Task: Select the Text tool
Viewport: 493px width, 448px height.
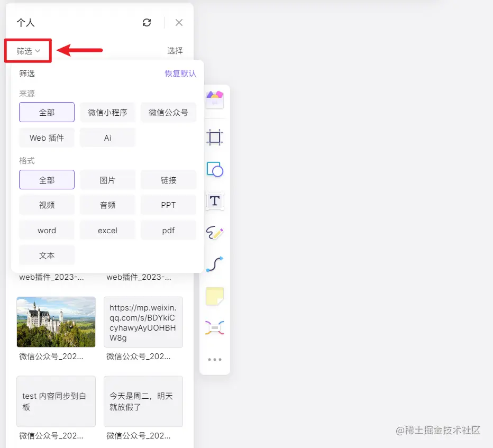Action: point(215,200)
